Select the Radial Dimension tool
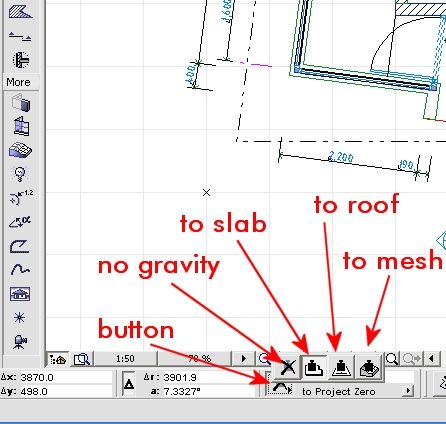Viewport: 446px width, 424px height. tap(21, 197)
